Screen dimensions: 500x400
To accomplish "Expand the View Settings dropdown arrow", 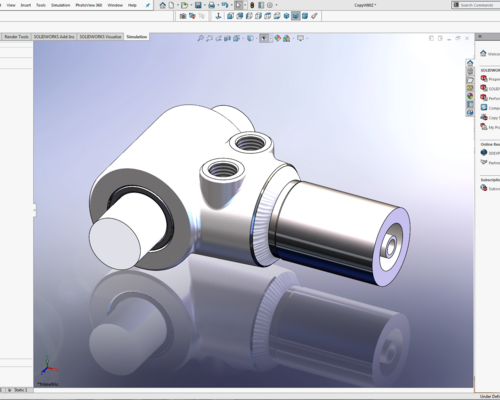I will (306, 38).
